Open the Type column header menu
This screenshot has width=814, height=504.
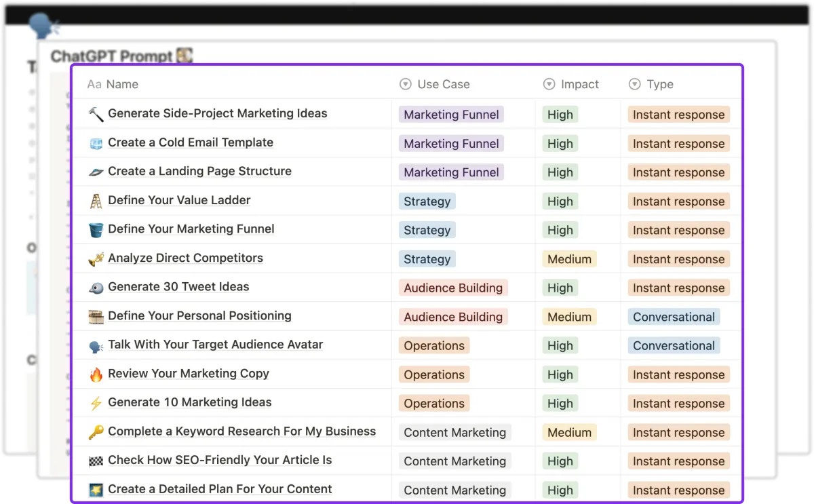(651, 84)
